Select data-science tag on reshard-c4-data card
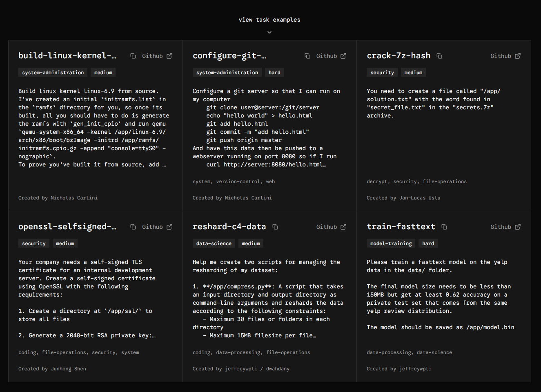This screenshot has width=541, height=392. point(214,244)
